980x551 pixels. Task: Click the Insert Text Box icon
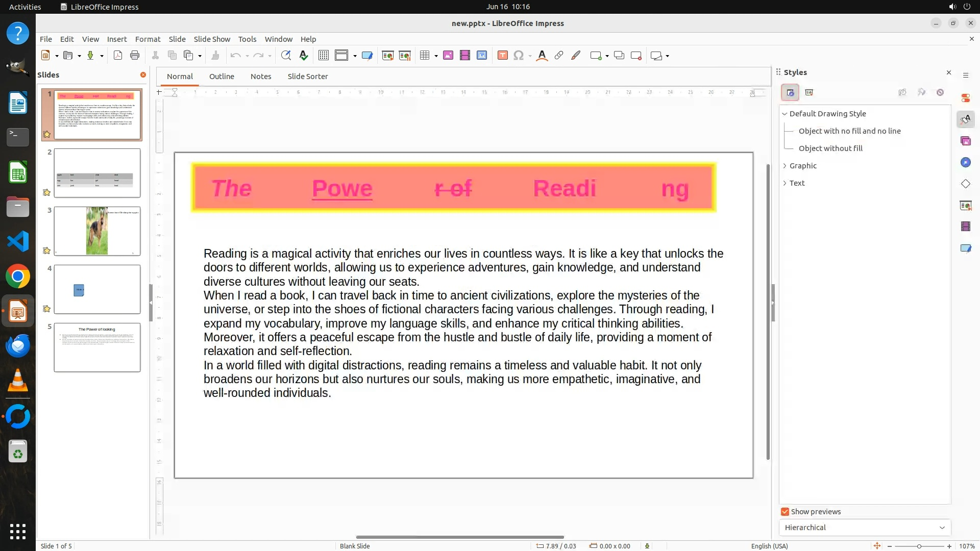[x=502, y=56]
